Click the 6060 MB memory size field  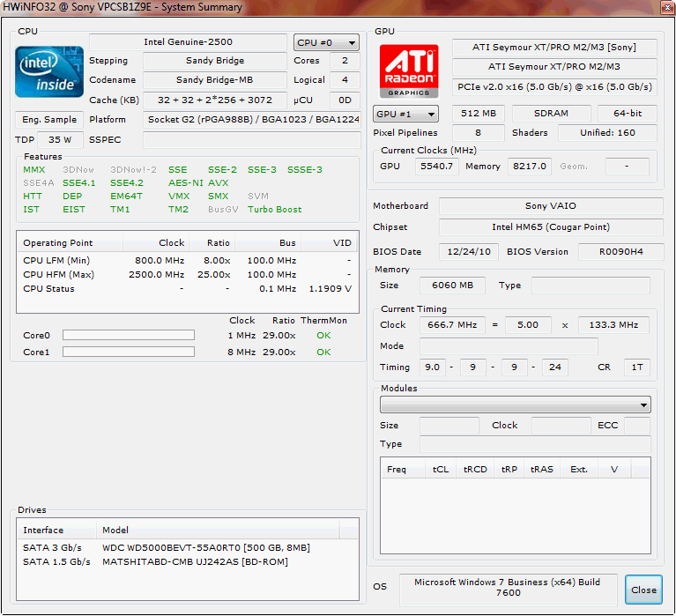pyautogui.click(x=452, y=285)
